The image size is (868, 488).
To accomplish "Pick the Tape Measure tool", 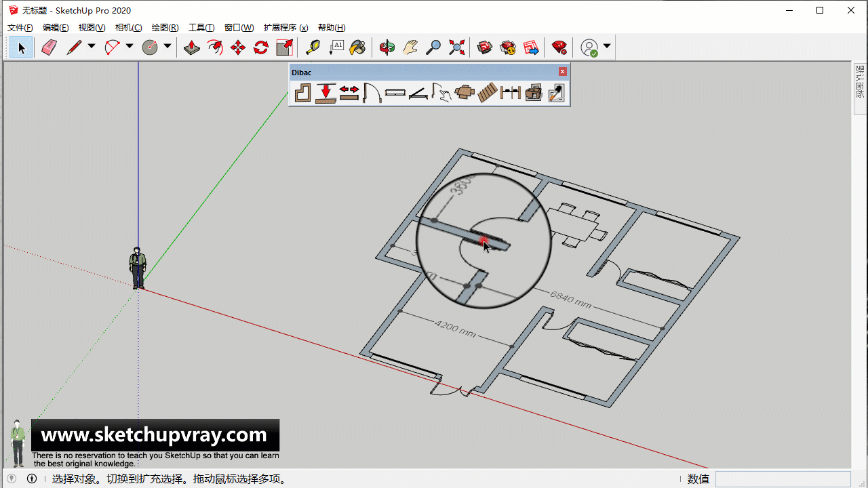I will tap(313, 47).
